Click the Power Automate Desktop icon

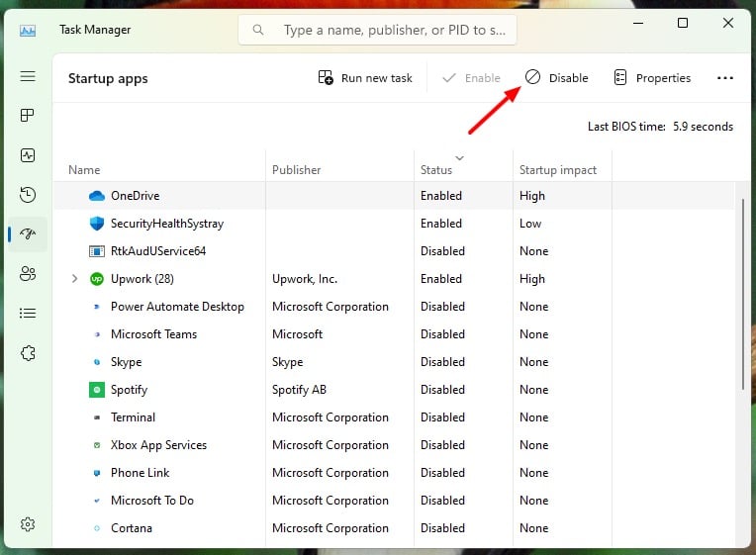[x=97, y=307]
